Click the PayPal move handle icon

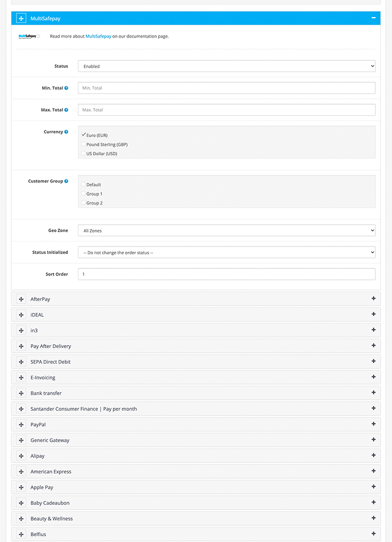point(21,424)
